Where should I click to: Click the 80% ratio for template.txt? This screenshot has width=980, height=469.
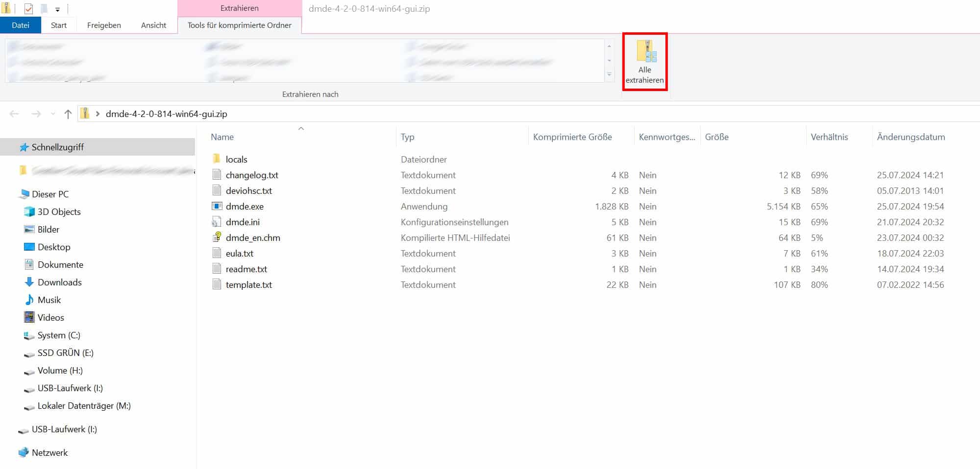point(819,284)
